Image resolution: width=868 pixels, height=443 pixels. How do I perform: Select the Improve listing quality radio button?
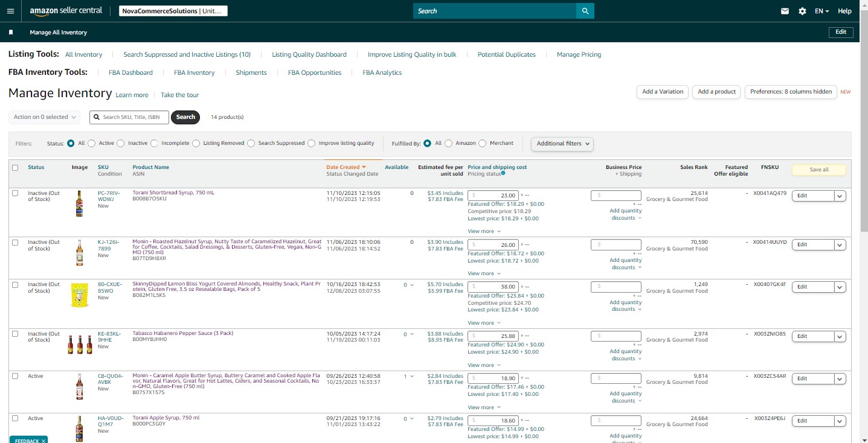point(312,144)
